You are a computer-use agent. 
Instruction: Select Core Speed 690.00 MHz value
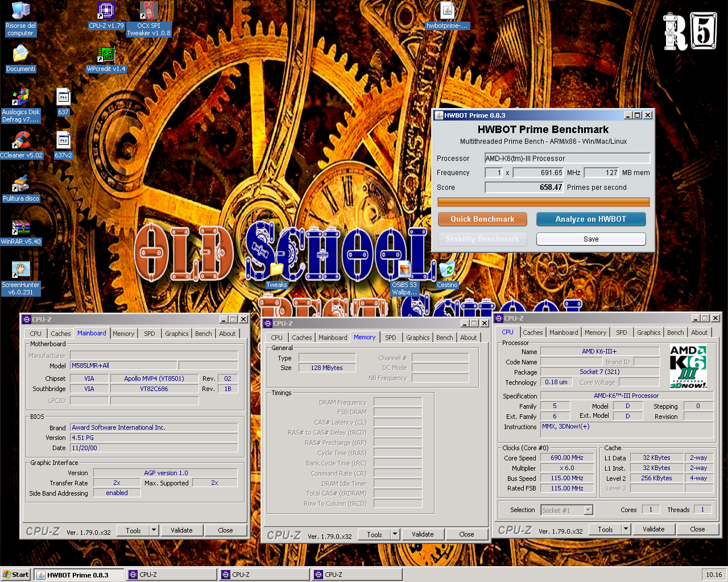tap(567, 458)
